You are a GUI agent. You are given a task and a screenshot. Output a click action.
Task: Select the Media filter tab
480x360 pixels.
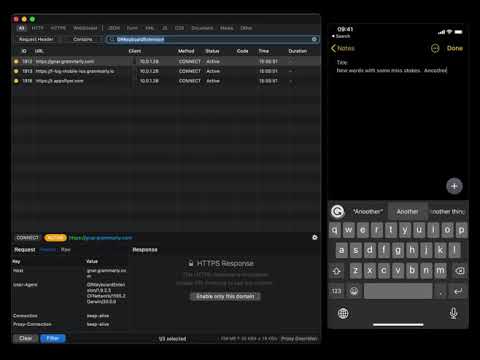click(x=227, y=28)
